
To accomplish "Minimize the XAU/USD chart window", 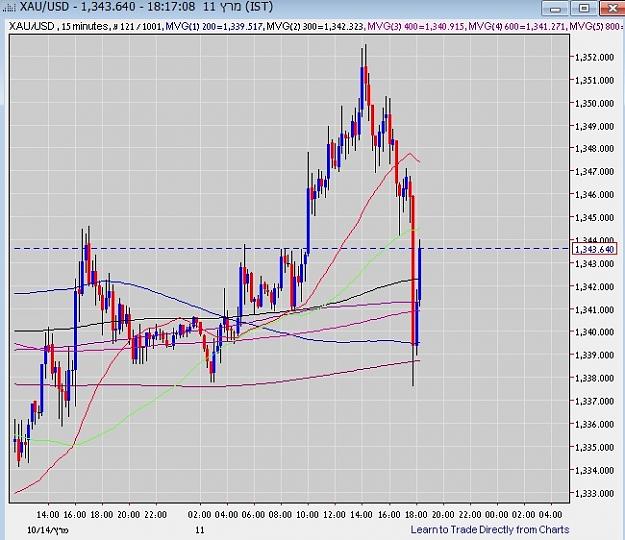I will (x=555, y=8).
